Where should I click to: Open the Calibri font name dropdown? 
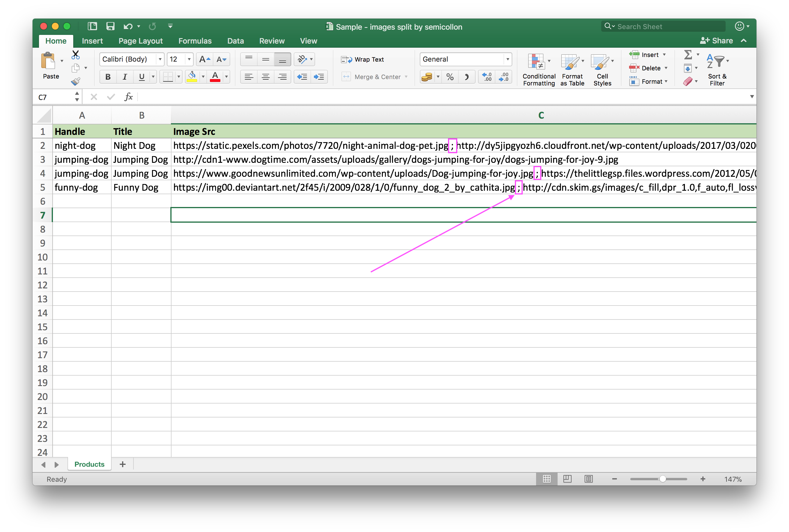pyautogui.click(x=160, y=59)
